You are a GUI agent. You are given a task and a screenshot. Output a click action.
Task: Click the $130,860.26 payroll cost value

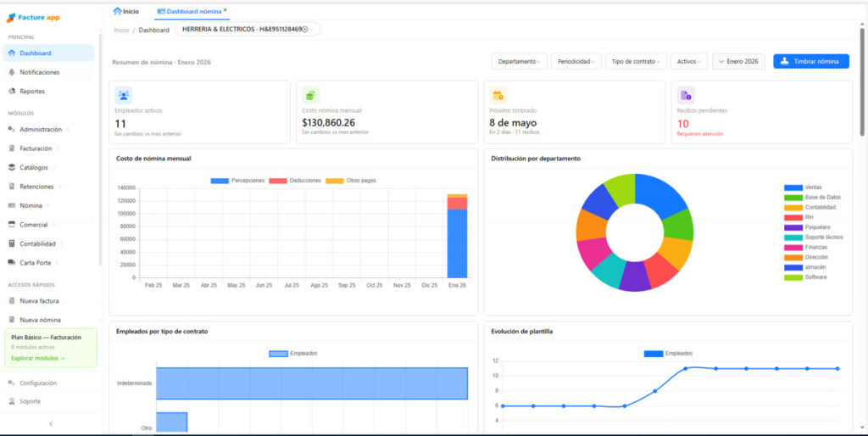pos(328,123)
